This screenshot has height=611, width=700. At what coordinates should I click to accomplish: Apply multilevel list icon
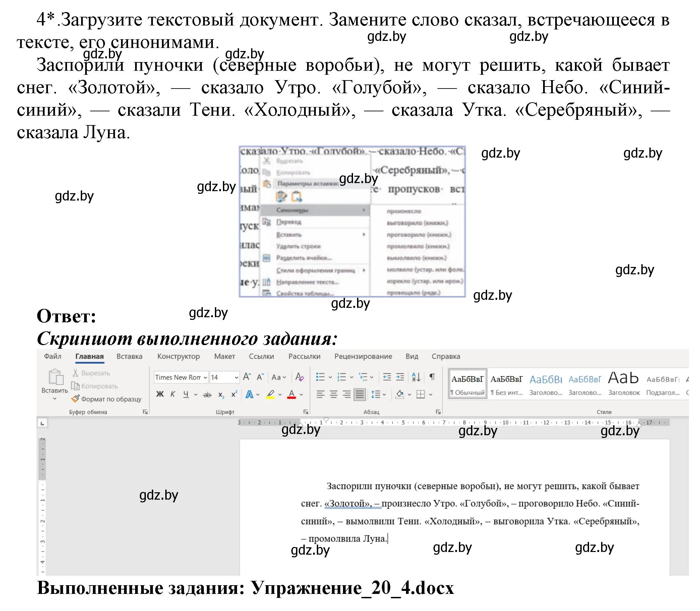[x=363, y=377]
